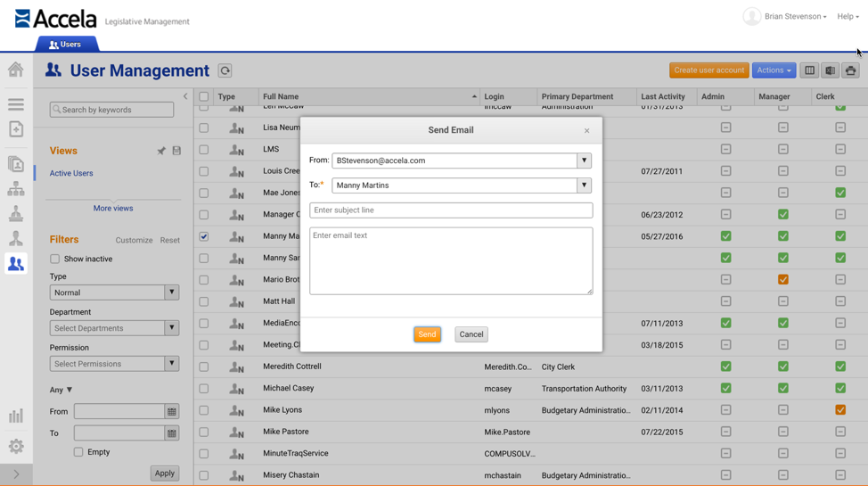Sort by Last Activity column header
Screen dimensions: 868x486
coord(667,96)
